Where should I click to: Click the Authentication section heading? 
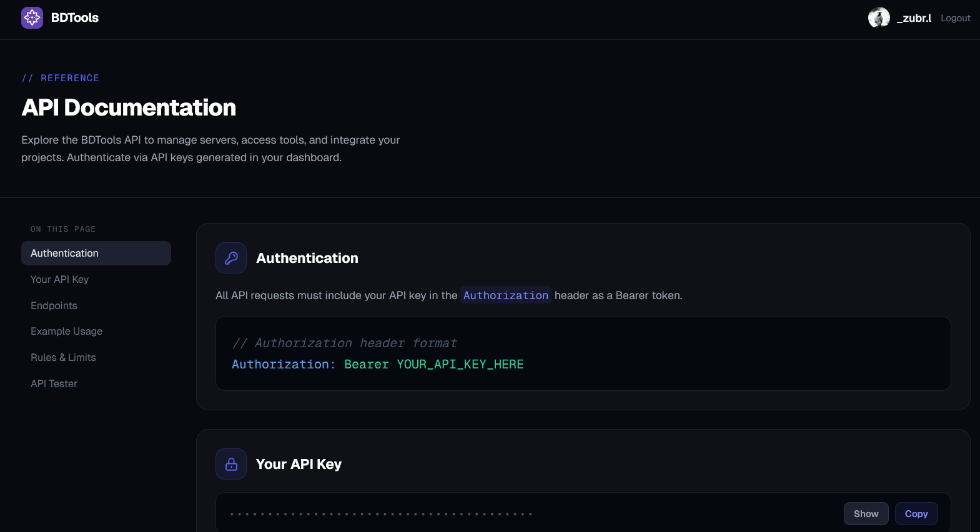(307, 258)
